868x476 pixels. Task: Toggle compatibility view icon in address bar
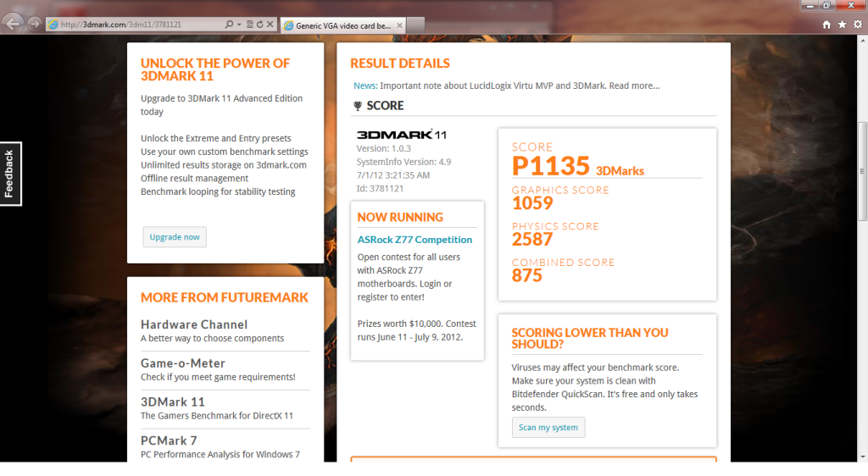tap(250, 25)
